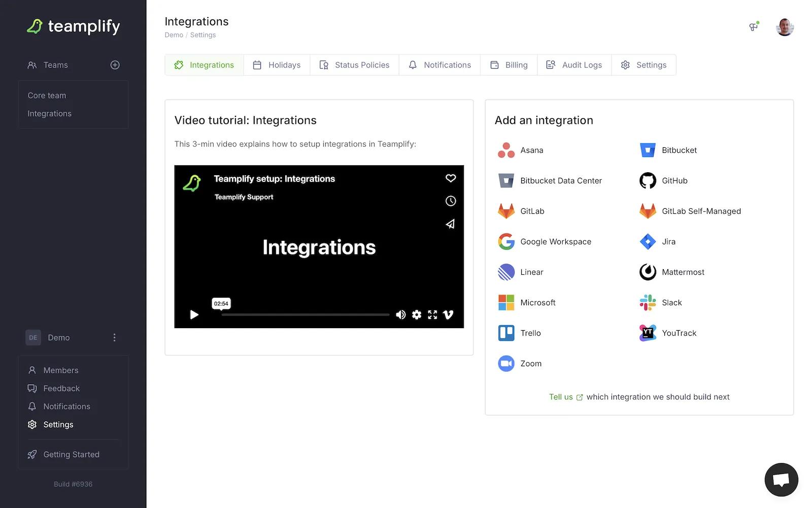The height and width of the screenshot is (508, 812).
Task: Click the 'Tell us' link
Action: pos(561,397)
